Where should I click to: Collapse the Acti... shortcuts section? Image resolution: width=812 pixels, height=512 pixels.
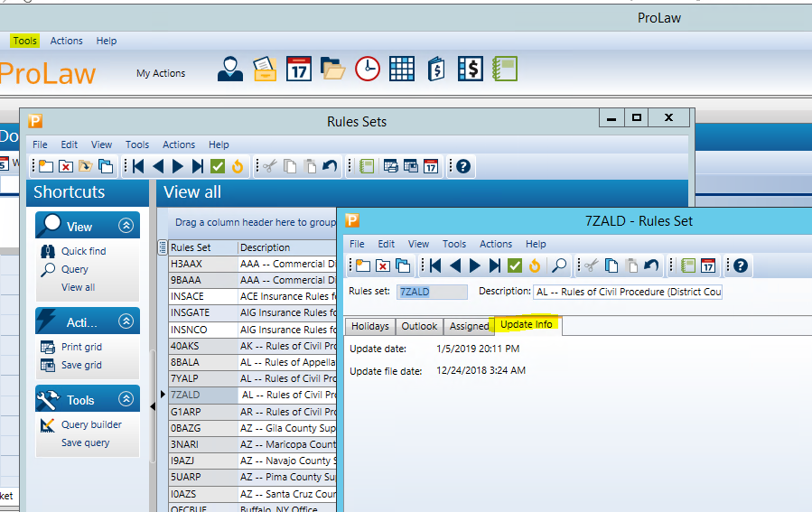pos(126,321)
